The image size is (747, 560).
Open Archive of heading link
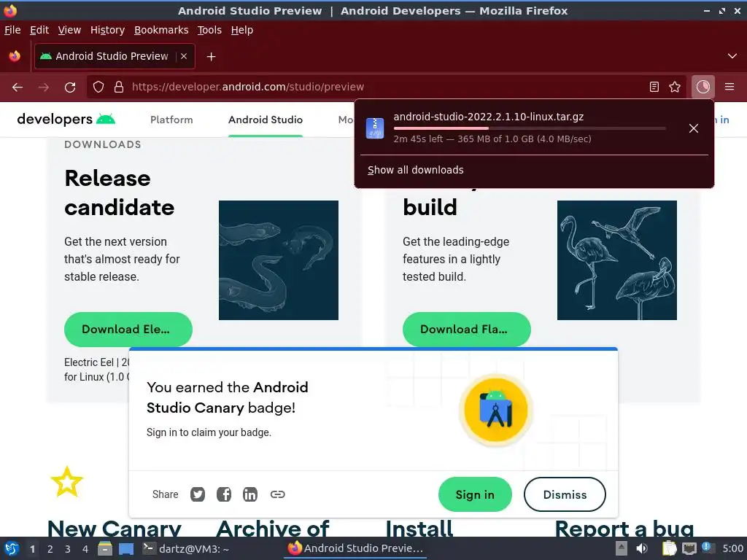273,528
